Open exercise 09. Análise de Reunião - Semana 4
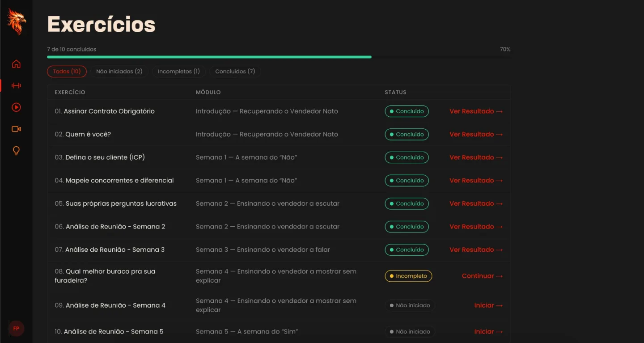 [110, 305]
